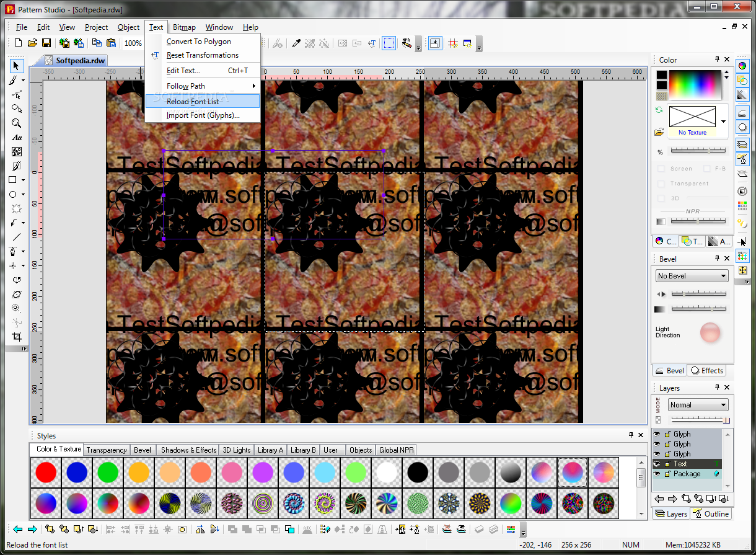Viewport: 756px width, 555px height.
Task: Toggle lock on the Text layer
Action: coord(667,464)
